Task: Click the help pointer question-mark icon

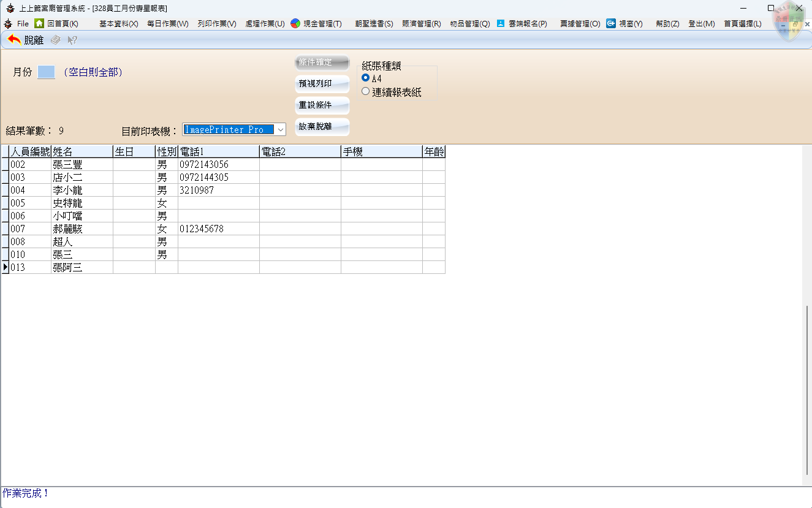Action: point(72,40)
